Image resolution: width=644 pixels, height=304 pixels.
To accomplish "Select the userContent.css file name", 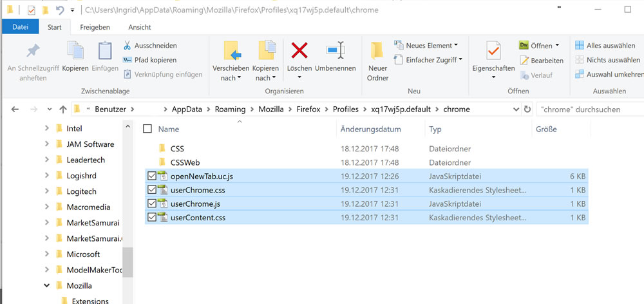I will [198, 218].
